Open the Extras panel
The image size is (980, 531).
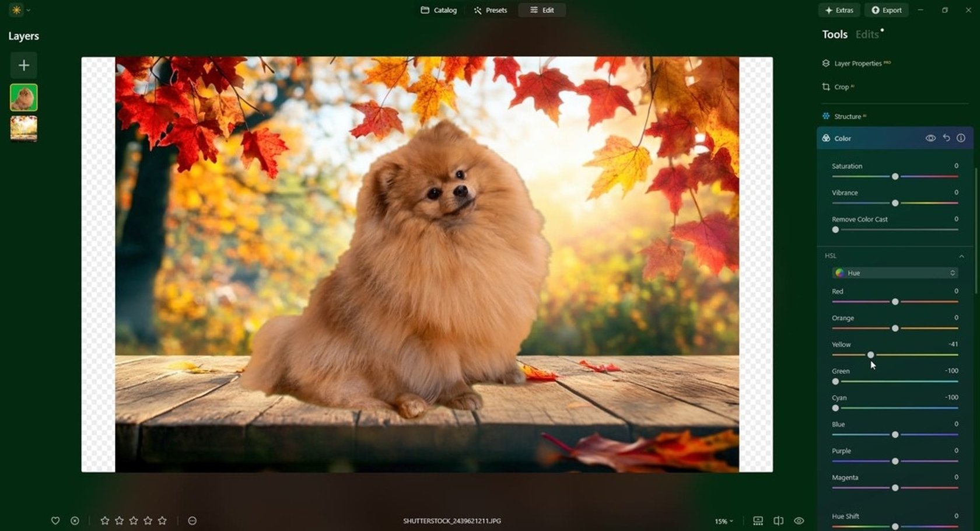tap(839, 10)
